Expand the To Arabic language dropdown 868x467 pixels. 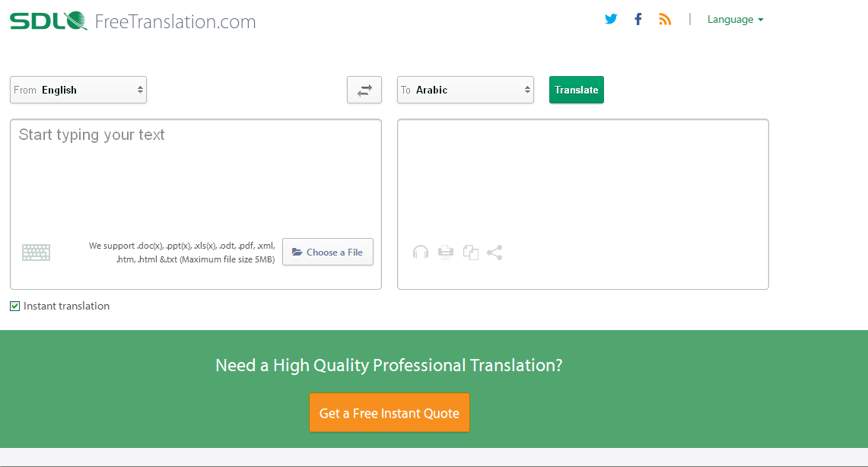(466, 90)
